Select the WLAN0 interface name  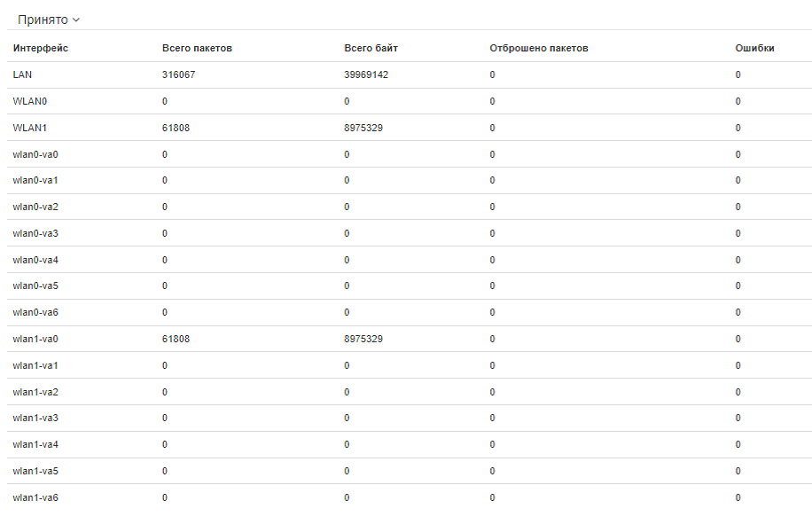click(30, 101)
